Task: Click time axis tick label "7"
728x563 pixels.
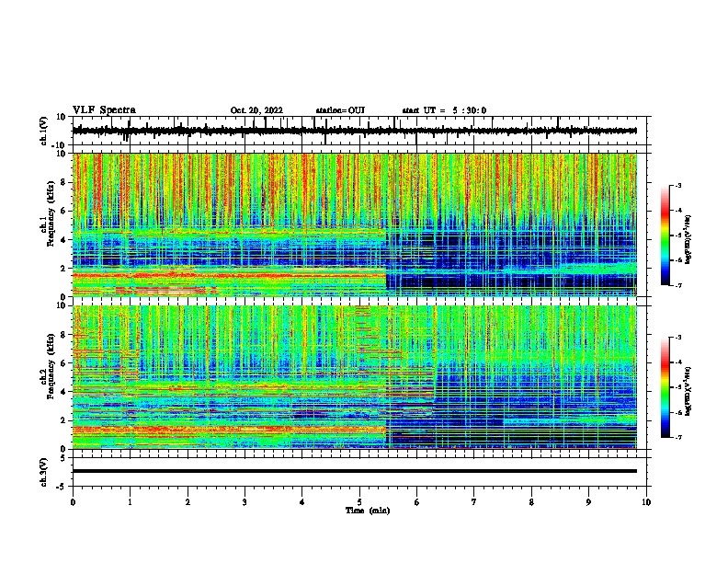Action: tap(474, 502)
